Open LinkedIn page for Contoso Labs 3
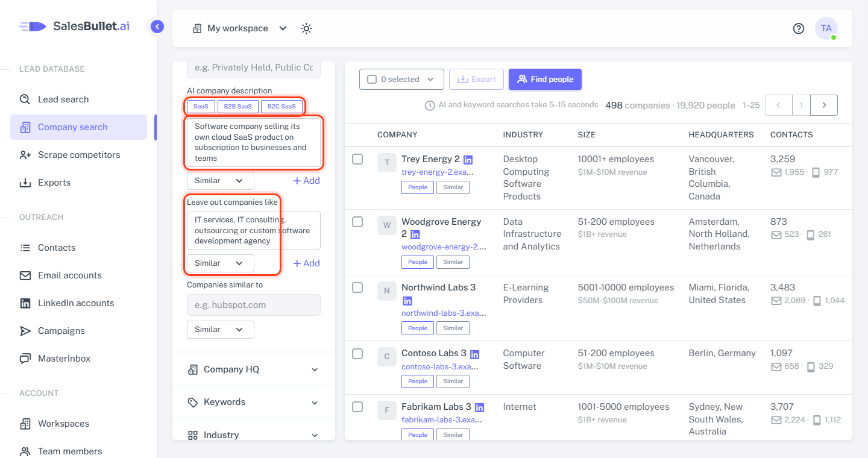This screenshot has height=458, width=868. pos(474,354)
